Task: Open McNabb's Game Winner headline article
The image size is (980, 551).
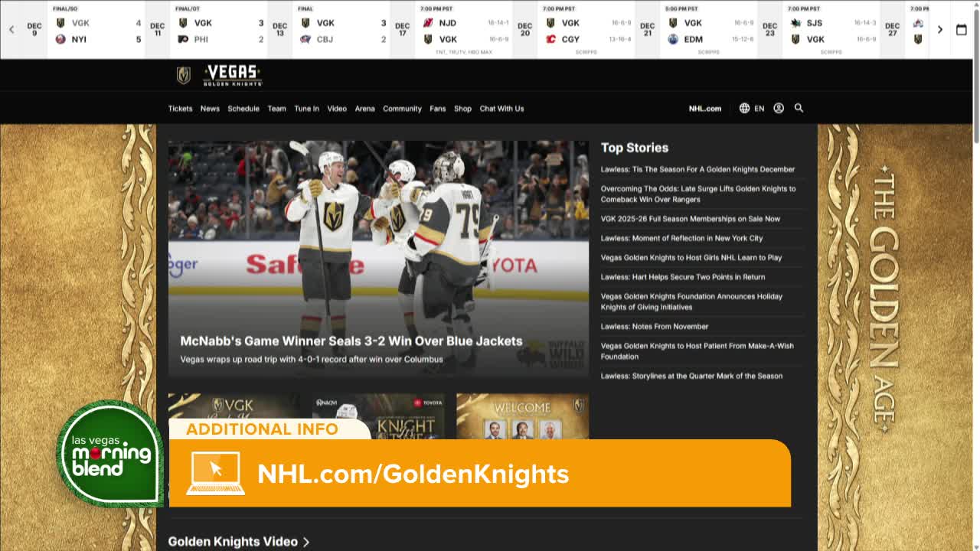Action: (x=351, y=341)
